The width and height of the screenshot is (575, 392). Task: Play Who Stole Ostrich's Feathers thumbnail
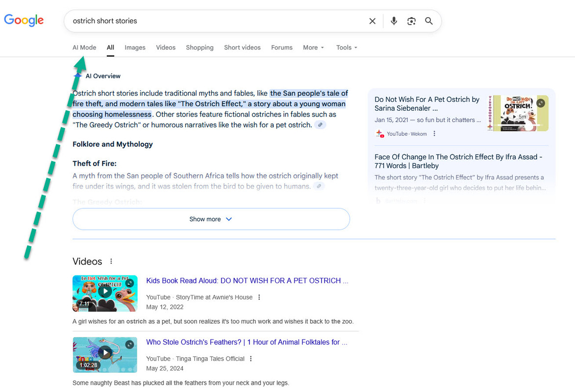(105, 355)
